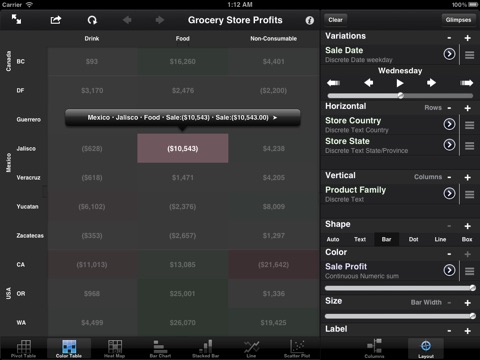Viewport: 480px width, 360px height.
Task: Switch to the Columns tab
Action: [374, 349]
